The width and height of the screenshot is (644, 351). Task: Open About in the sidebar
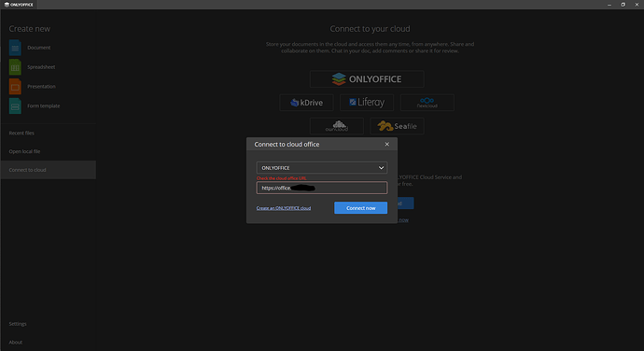(16, 342)
